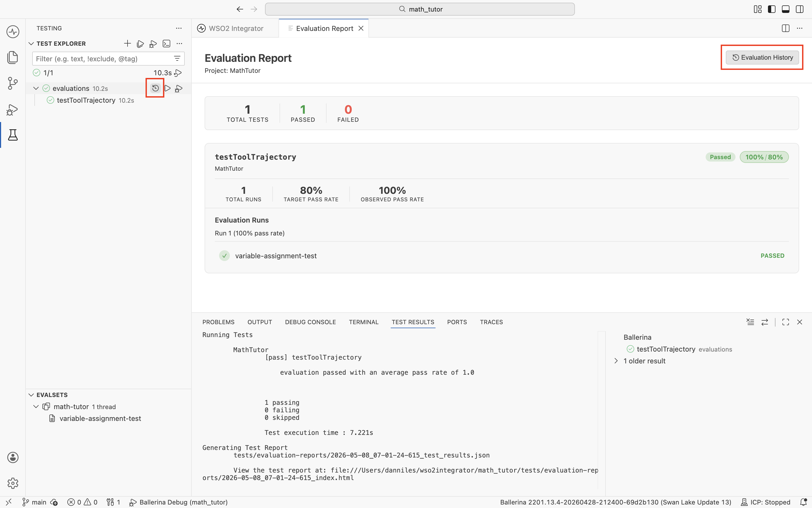This screenshot has width=812, height=508.
Task: Click ICP: Stopped status item
Action: pos(765,502)
